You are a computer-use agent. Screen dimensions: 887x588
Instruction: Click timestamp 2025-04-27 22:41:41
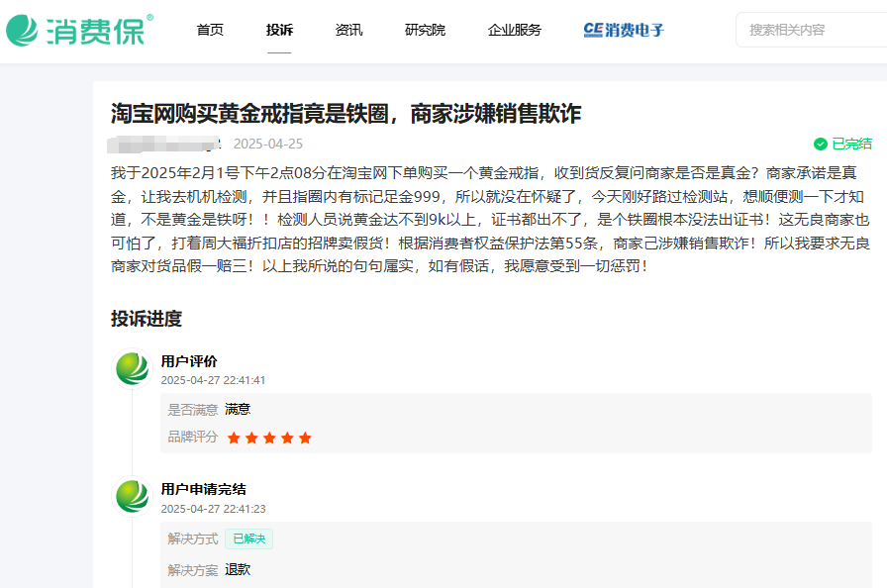click(213, 380)
